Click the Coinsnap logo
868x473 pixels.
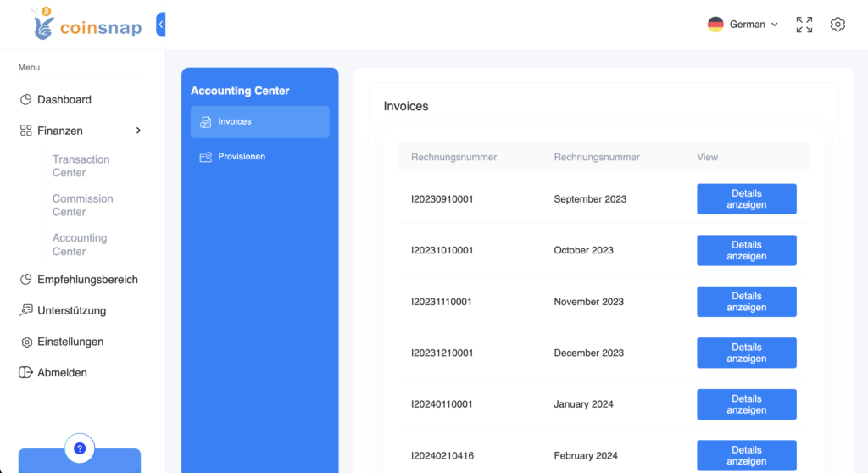[85, 25]
